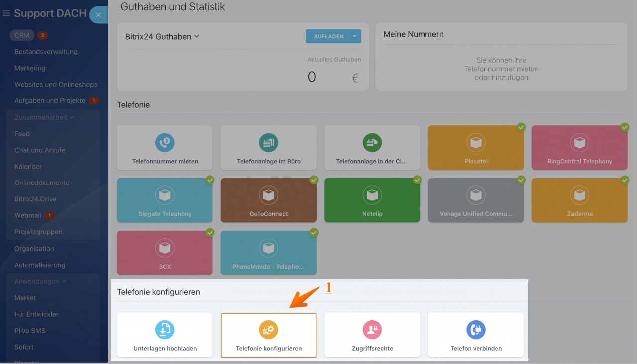The height and width of the screenshot is (364, 637).
Task: Click the green checkmark on Vonage
Action: pyautogui.click(x=521, y=180)
